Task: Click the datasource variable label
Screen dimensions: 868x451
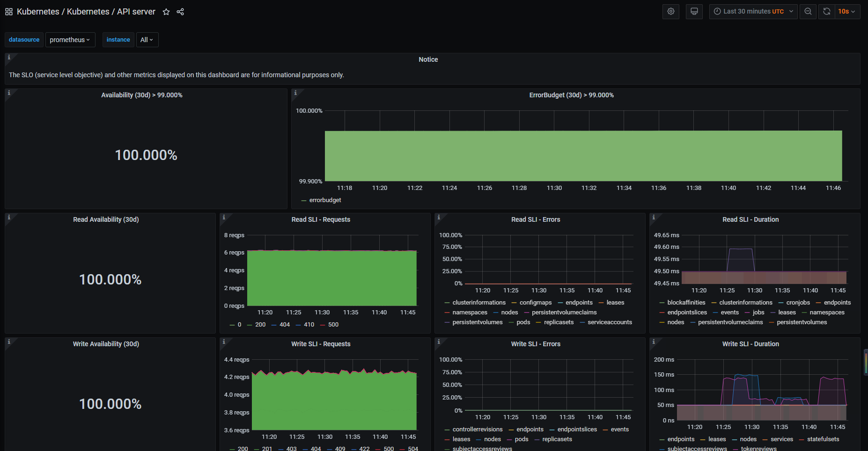Action: (x=24, y=40)
